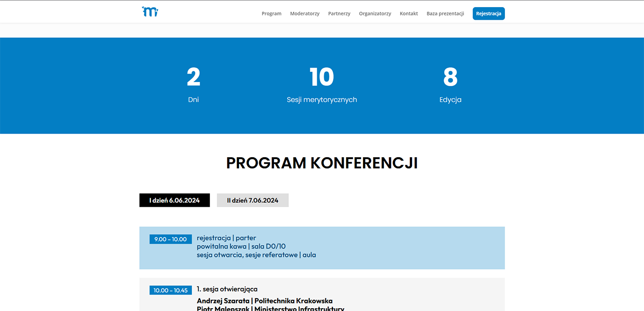644x311 pixels.
Task: Click the blue site logo in header
Action: tap(150, 12)
